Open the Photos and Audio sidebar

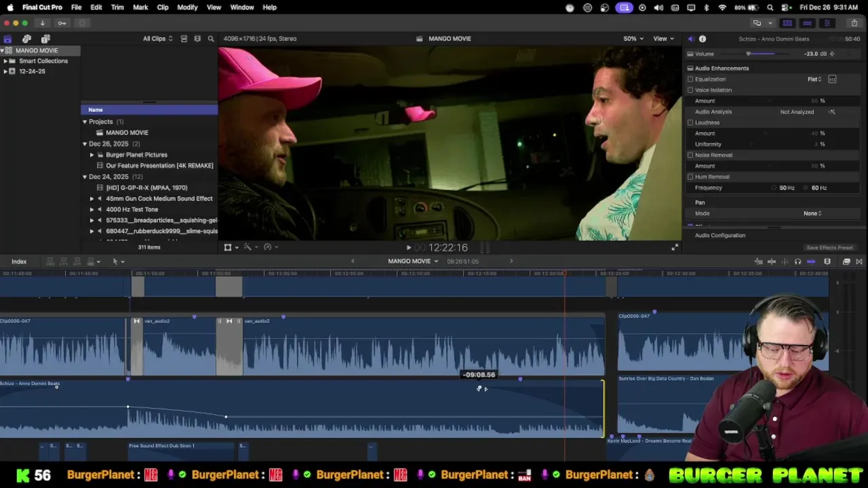[26, 39]
